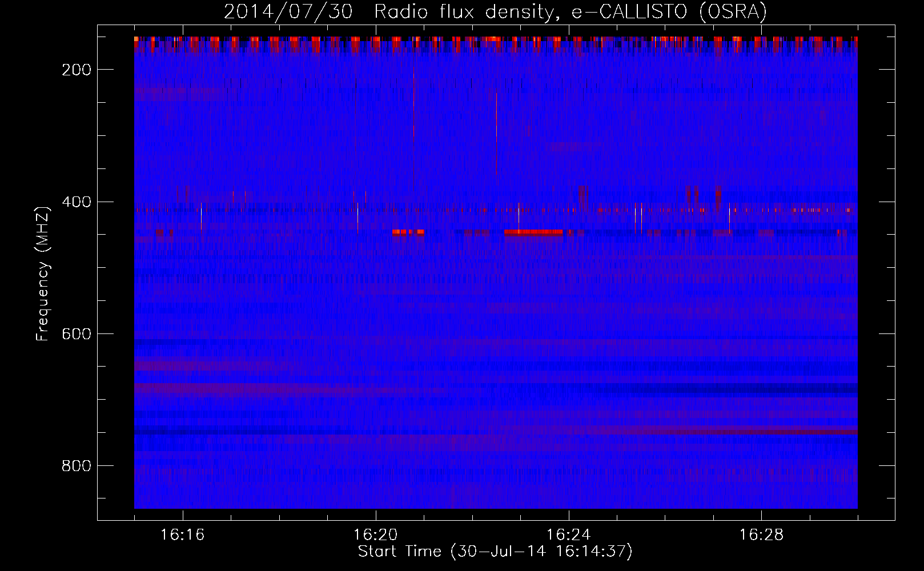The width and height of the screenshot is (924, 571).
Task: Click the 400 frequency tick label
Action: 77,202
